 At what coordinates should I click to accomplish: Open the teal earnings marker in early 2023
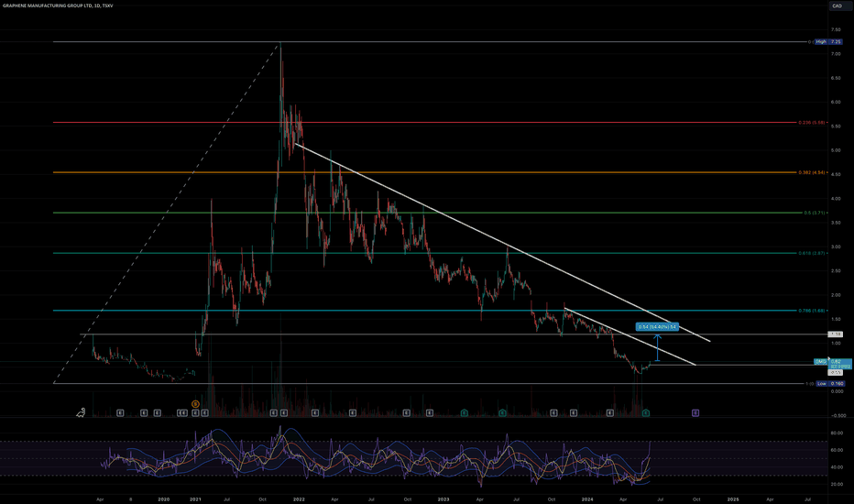coord(465,413)
